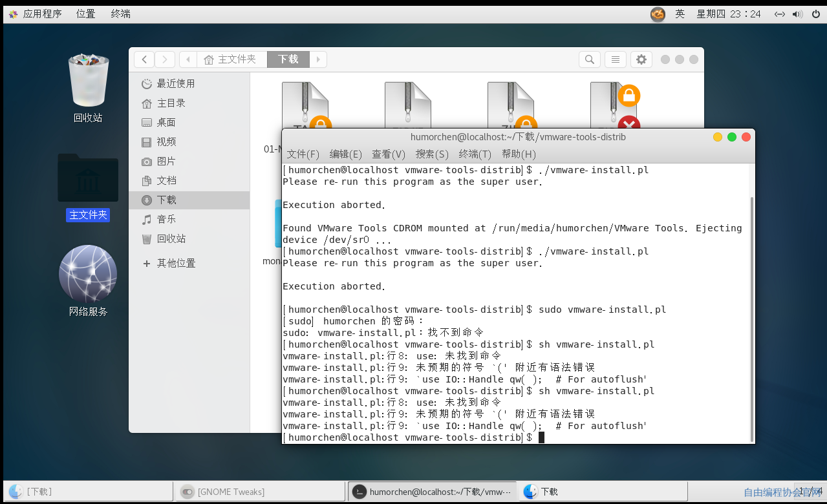The height and width of the screenshot is (504, 827).
Task: Open the terminal 文件(F) menu
Action: 303,154
